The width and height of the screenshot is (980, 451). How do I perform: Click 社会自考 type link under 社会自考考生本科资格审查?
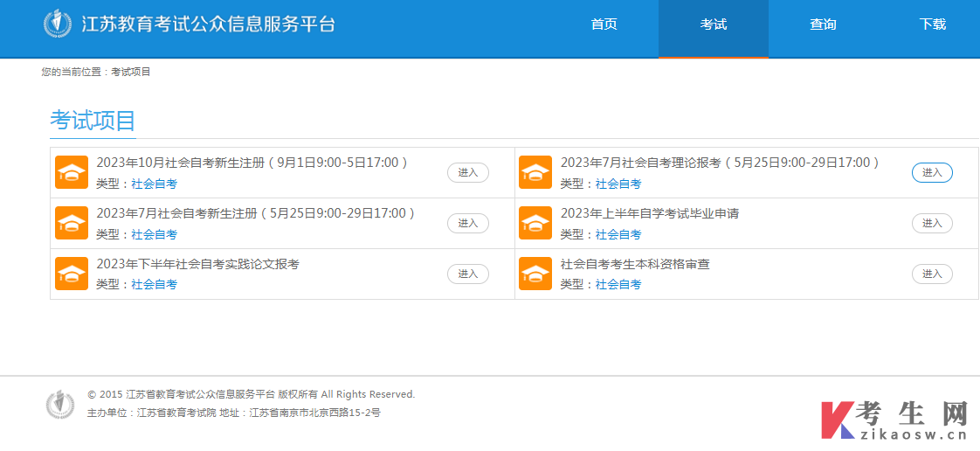click(x=618, y=285)
